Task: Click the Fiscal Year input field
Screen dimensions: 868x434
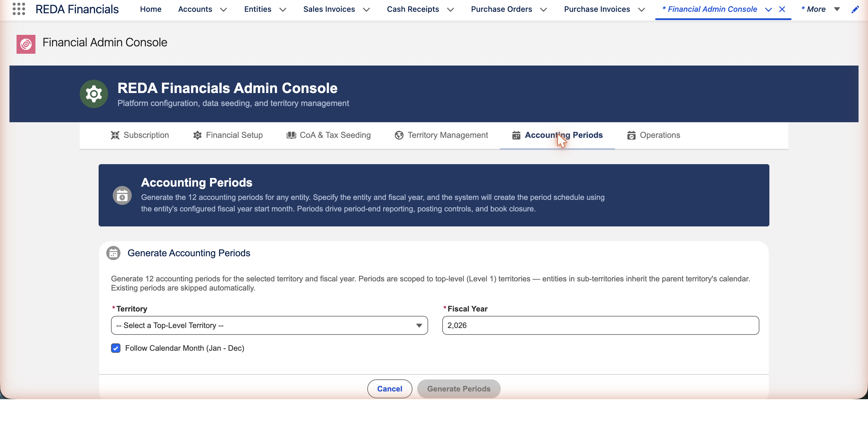Action: click(x=601, y=325)
